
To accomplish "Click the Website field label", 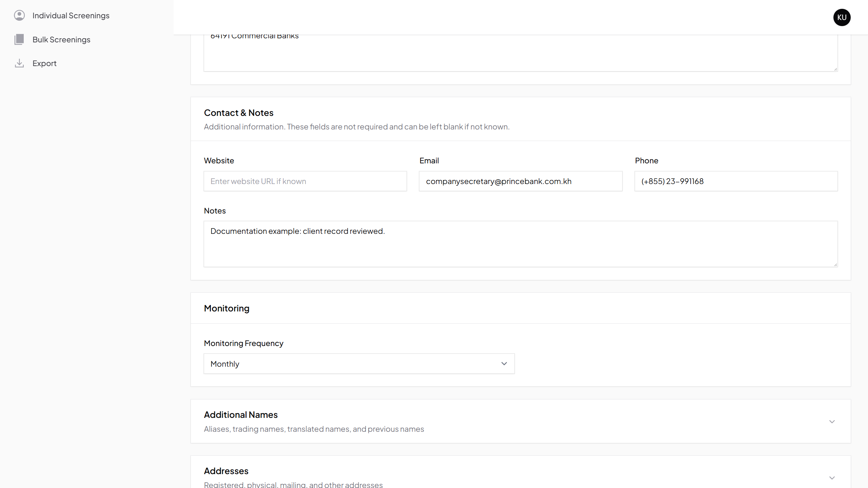I will click(219, 161).
